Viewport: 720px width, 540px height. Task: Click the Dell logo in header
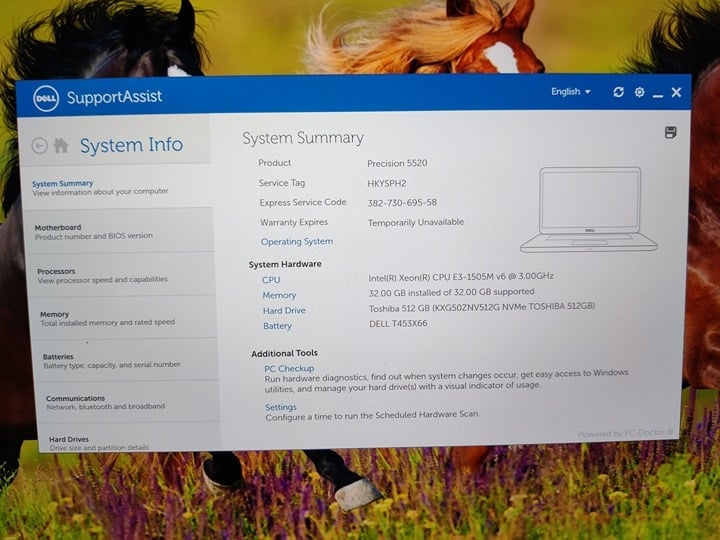46,98
